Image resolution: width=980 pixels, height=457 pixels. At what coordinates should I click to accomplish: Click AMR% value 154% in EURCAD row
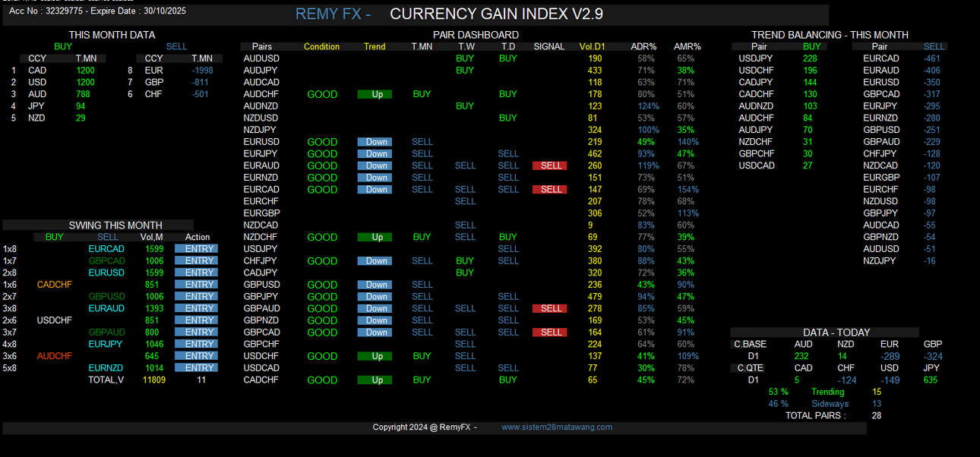[x=688, y=189]
